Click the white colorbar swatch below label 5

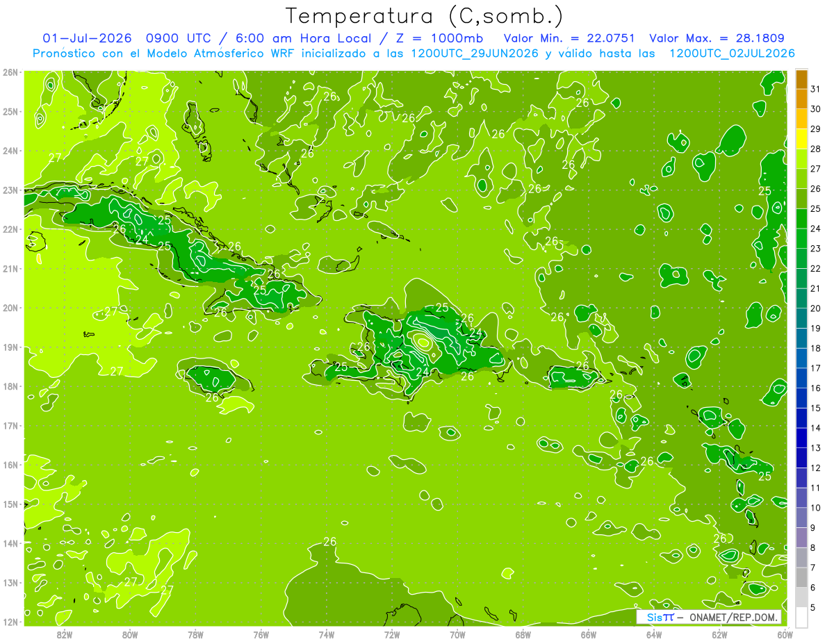tap(801, 617)
